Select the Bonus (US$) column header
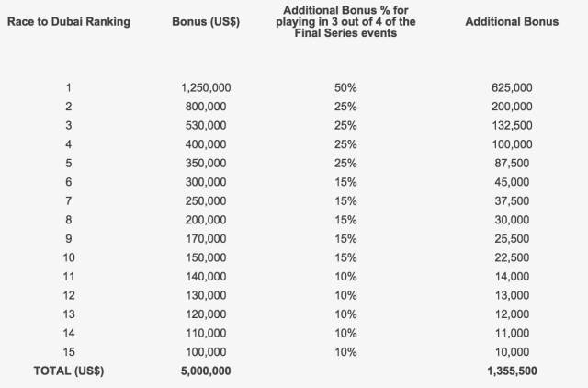Viewport: 588px width, 388px height. (x=206, y=22)
